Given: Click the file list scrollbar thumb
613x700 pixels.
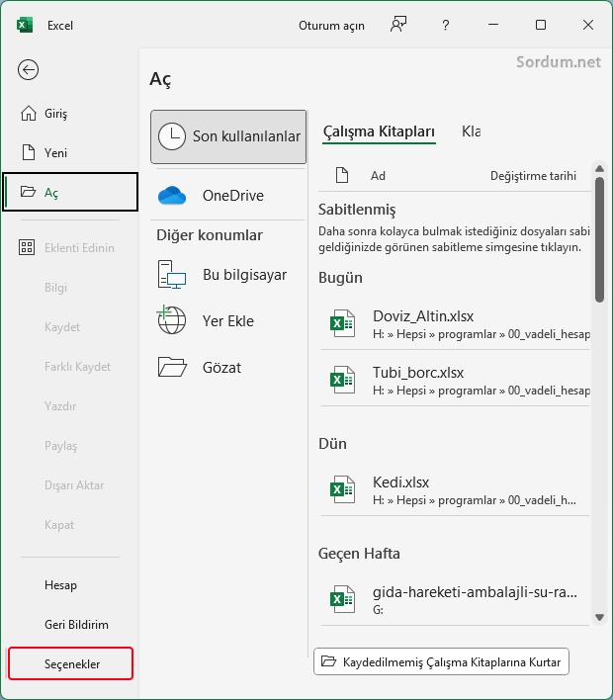Looking at the screenshot, I should click(x=599, y=240).
